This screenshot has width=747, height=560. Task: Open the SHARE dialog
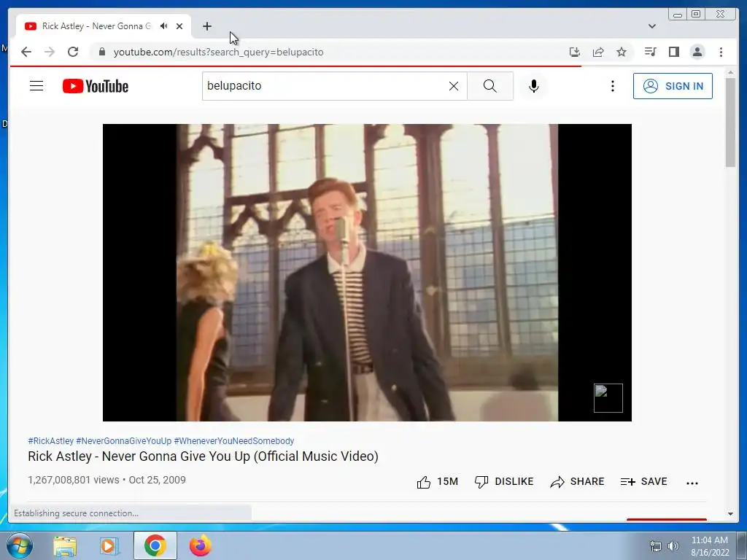[x=577, y=482]
